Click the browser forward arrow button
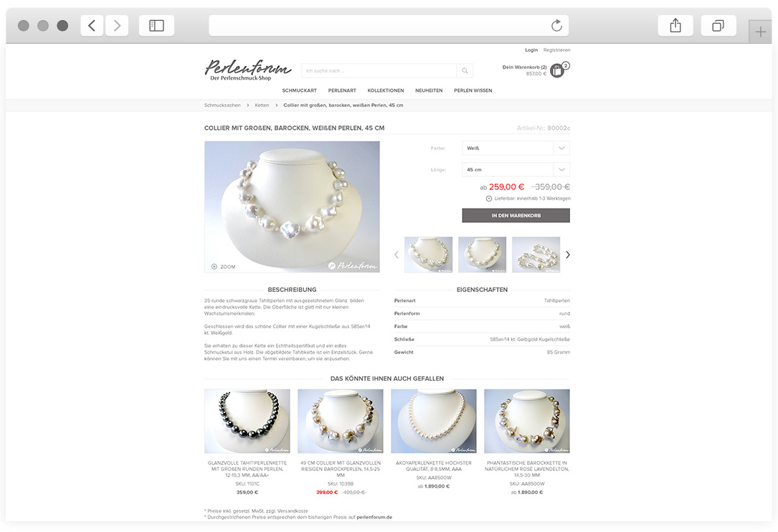 pyautogui.click(x=117, y=25)
